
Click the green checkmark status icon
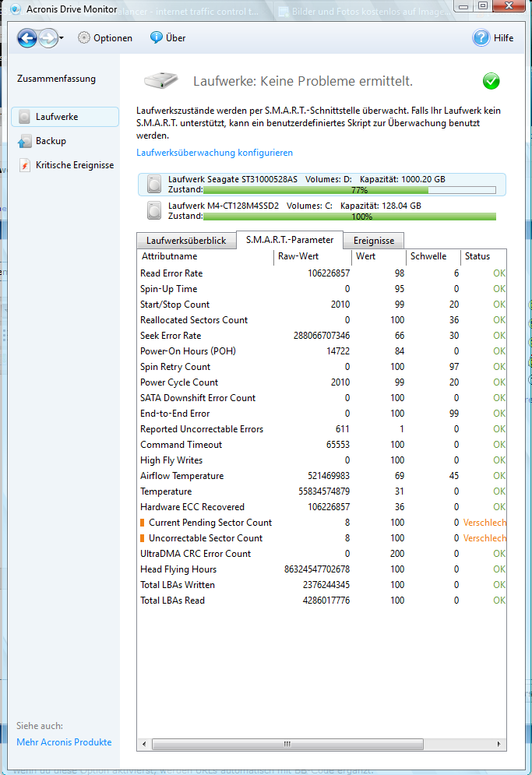[491, 81]
